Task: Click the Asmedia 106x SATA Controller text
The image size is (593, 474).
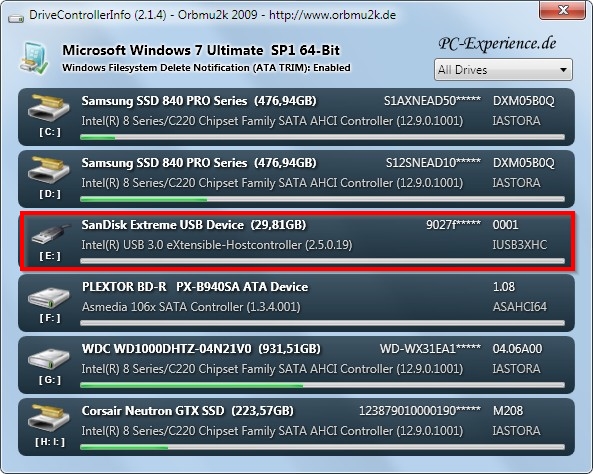Action: click(191, 307)
